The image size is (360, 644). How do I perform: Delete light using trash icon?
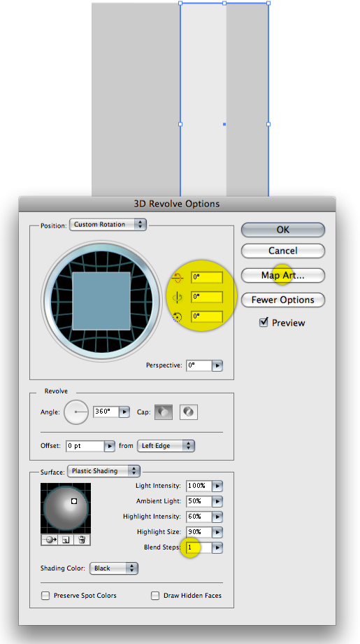(x=82, y=540)
